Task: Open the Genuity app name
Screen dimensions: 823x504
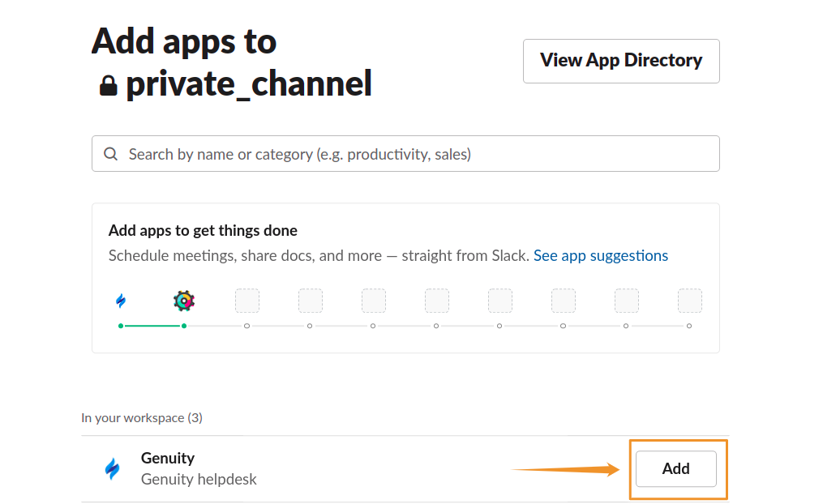Action: pos(167,458)
